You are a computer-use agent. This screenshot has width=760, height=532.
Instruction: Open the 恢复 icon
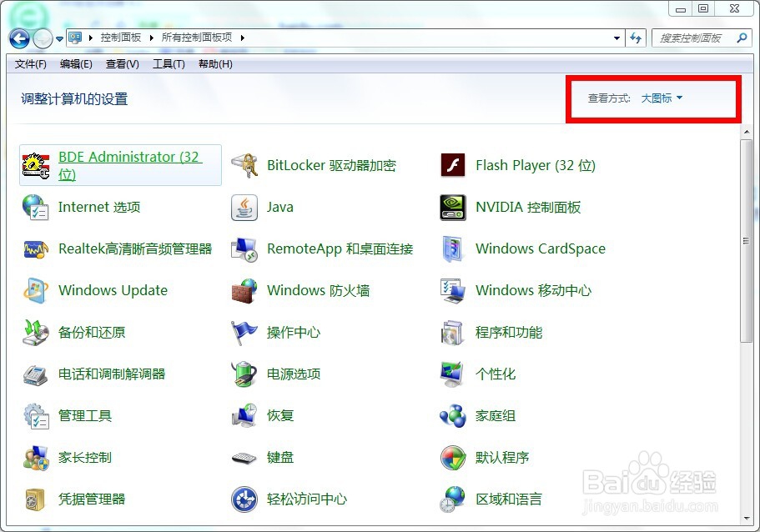pyautogui.click(x=244, y=416)
